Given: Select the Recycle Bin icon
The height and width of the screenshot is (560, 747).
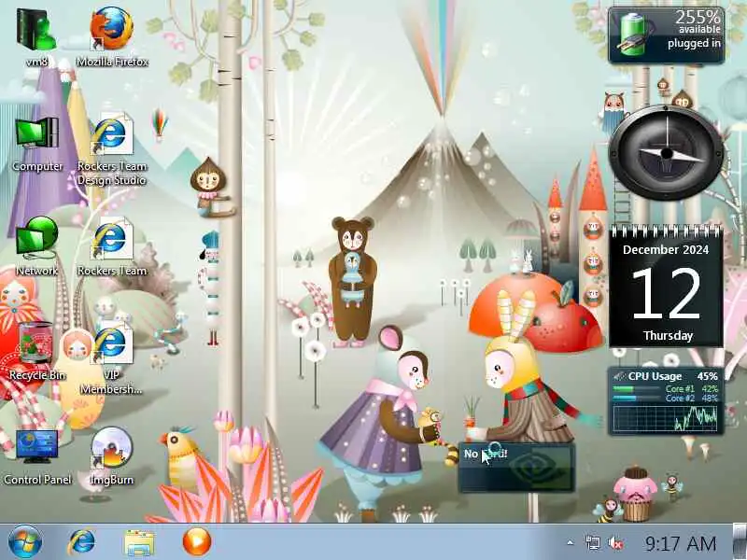Looking at the screenshot, I should coord(36,353).
